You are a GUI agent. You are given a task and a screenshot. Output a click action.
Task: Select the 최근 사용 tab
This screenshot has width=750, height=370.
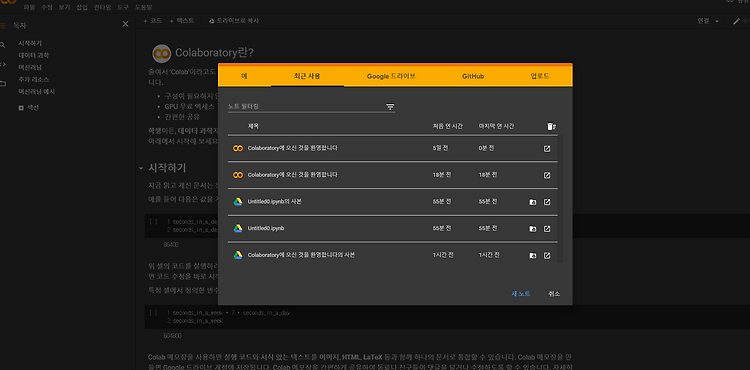click(307, 76)
